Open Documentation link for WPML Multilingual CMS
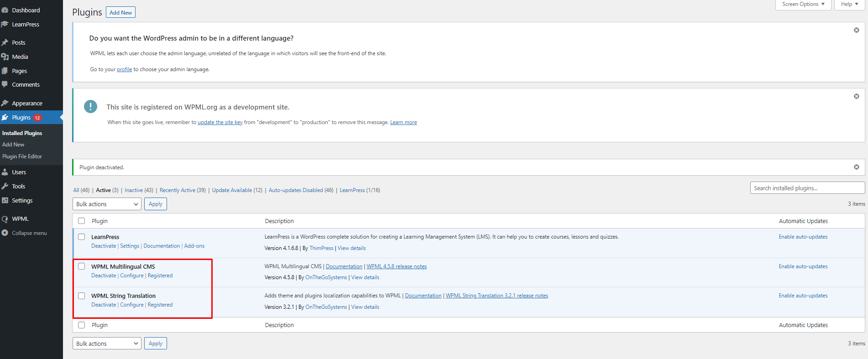 tap(344, 266)
